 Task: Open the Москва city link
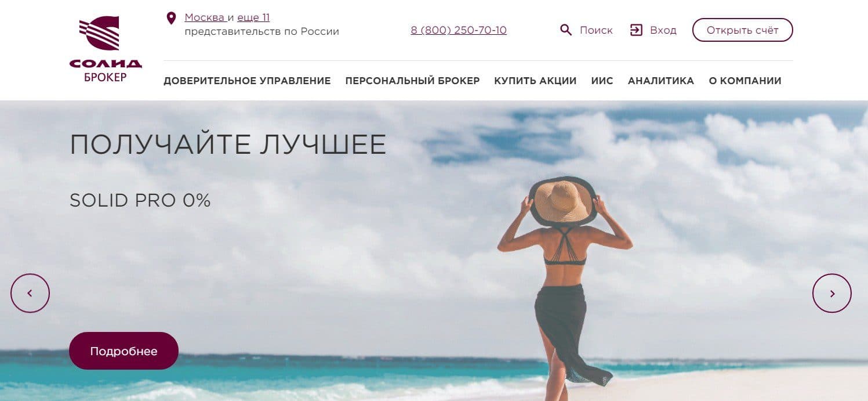pyautogui.click(x=205, y=17)
